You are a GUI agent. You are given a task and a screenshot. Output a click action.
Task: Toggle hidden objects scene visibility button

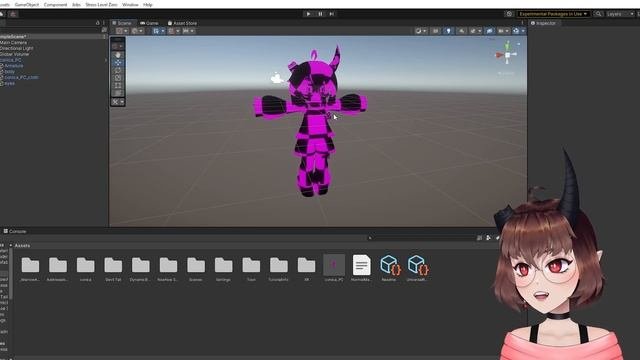point(489,31)
